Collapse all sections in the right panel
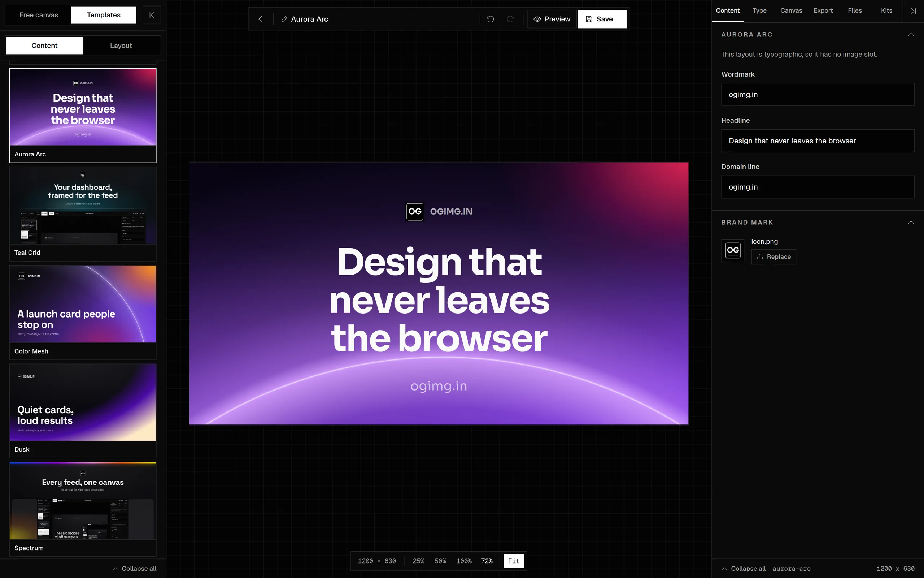Image resolution: width=924 pixels, height=578 pixels. (744, 569)
